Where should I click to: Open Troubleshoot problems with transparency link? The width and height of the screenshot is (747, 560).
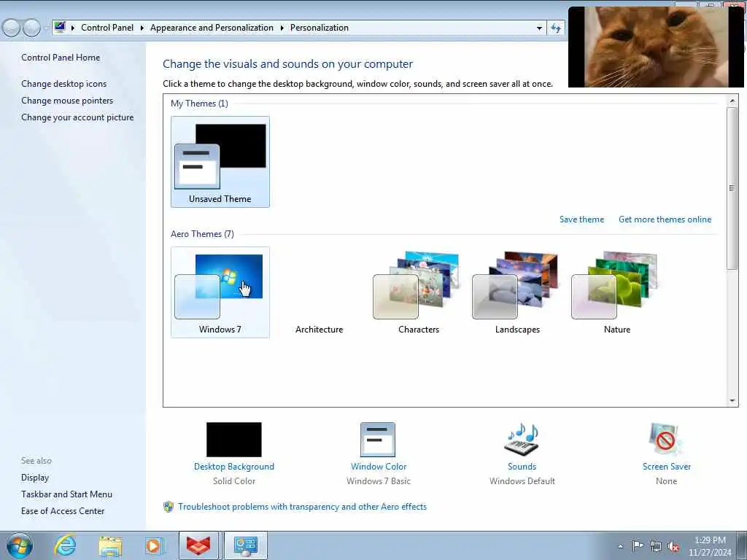point(303,507)
